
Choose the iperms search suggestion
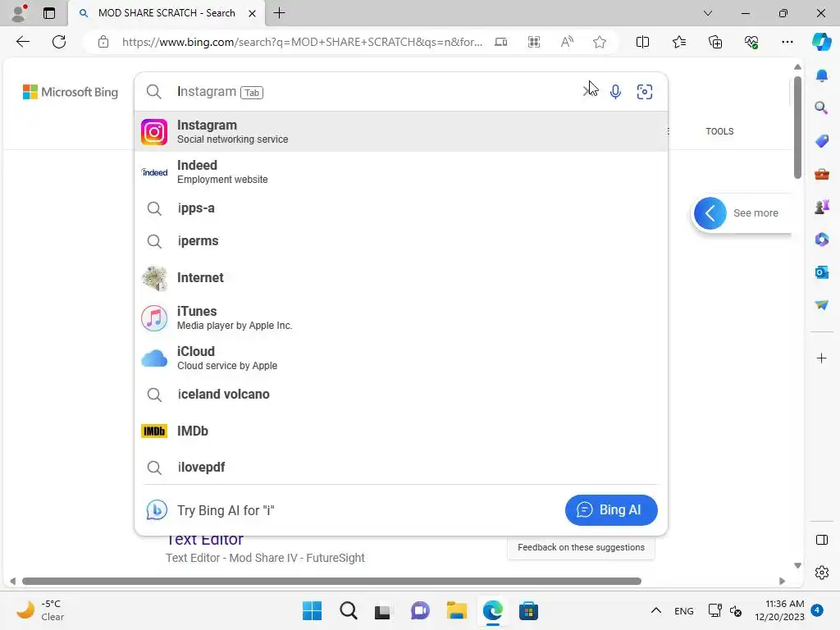(400, 241)
